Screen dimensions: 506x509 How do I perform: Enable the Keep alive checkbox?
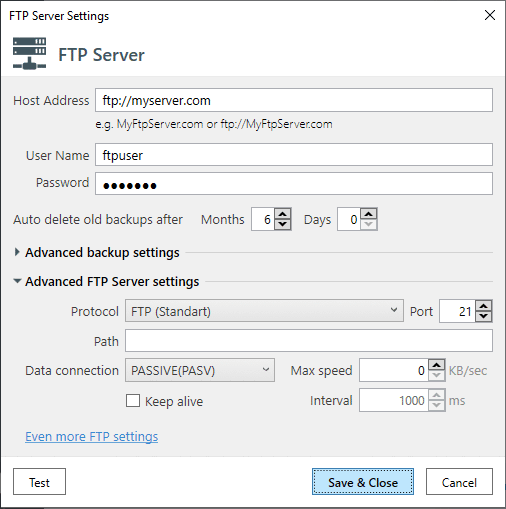tap(133, 401)
